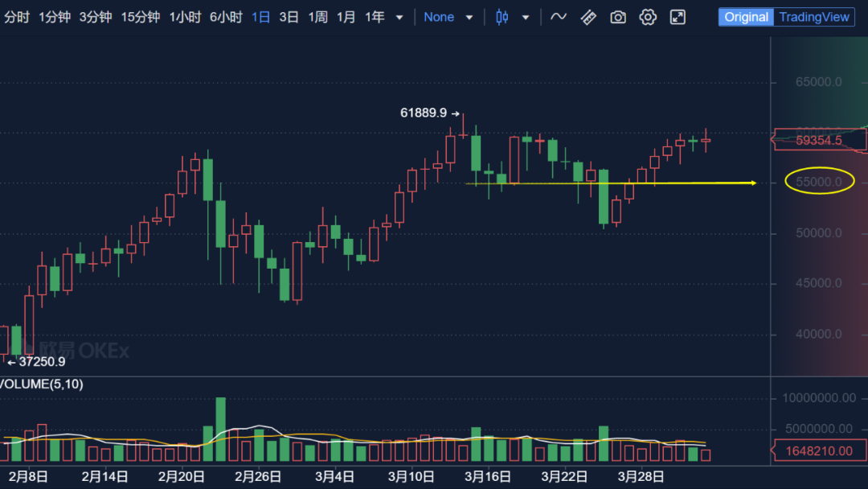Click the 45000.0 price axis label
The width and height of the screenshot is (868, 489).
pyautogui.click(x=819, y=284)
